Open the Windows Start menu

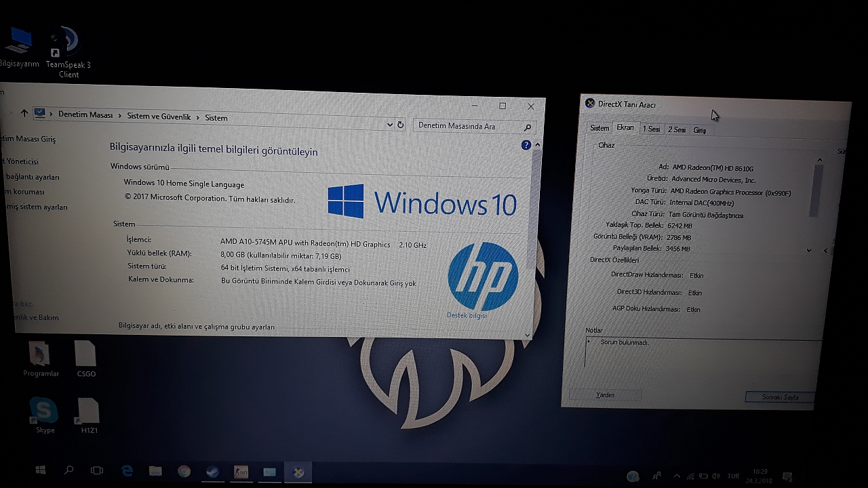tap(40, 470)
